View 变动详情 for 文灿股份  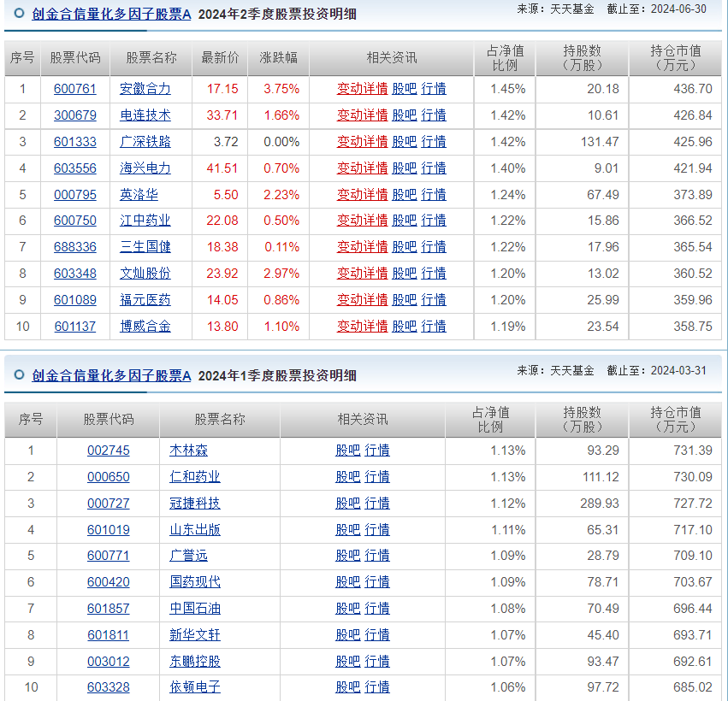pyautogui.click(x=362, y=274)
